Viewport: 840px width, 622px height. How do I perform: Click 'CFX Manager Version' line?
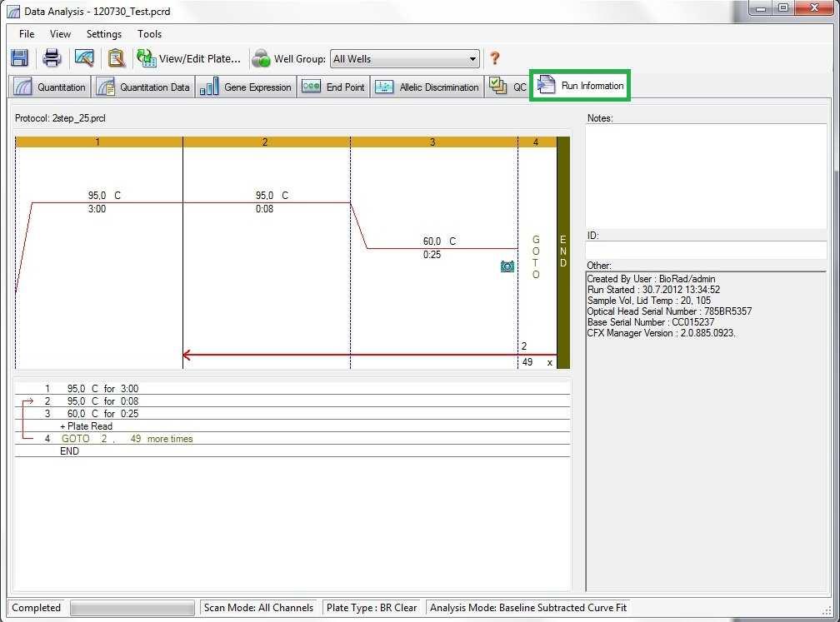coord(662,333)
